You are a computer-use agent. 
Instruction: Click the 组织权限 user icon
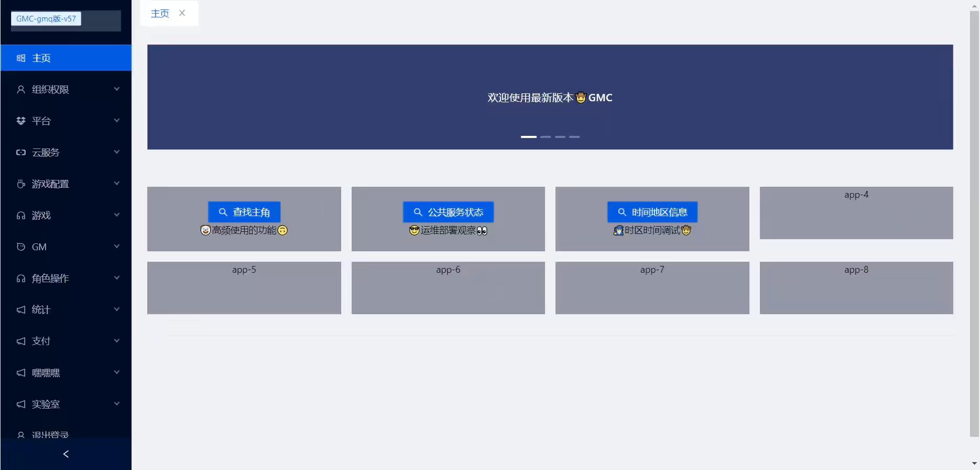coord(21,90)
